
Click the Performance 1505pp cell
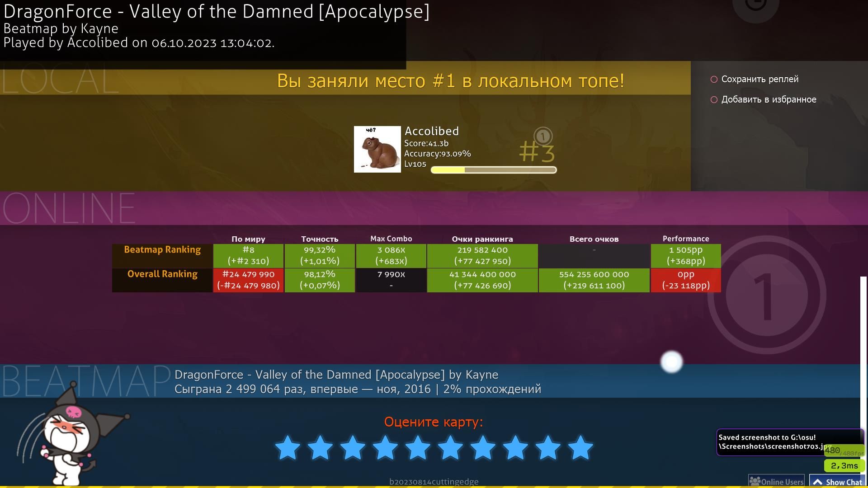click(685, 256)
